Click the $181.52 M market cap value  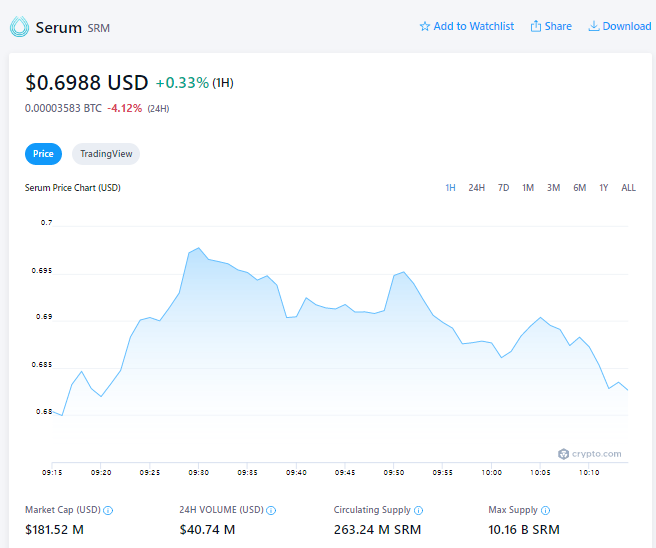point(54,530)
